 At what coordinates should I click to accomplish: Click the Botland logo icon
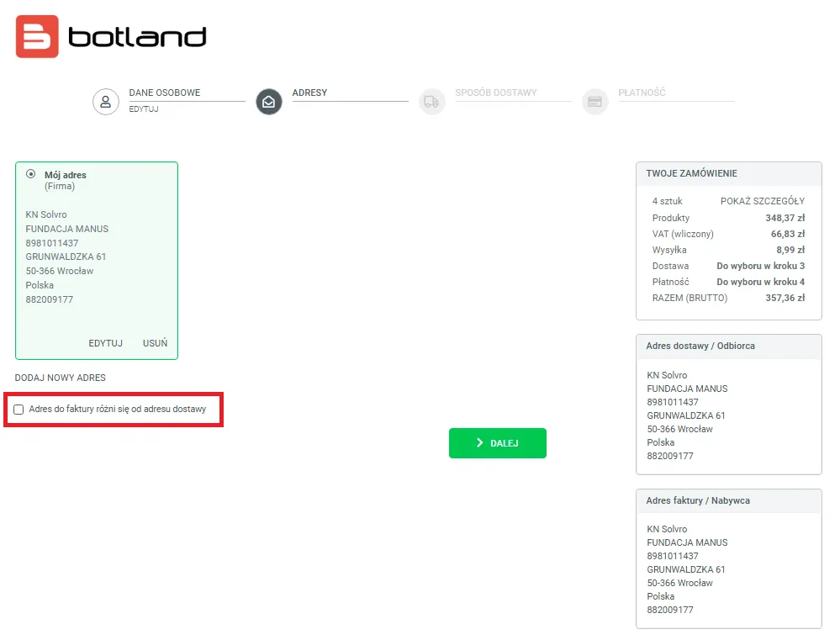point(37,36)
